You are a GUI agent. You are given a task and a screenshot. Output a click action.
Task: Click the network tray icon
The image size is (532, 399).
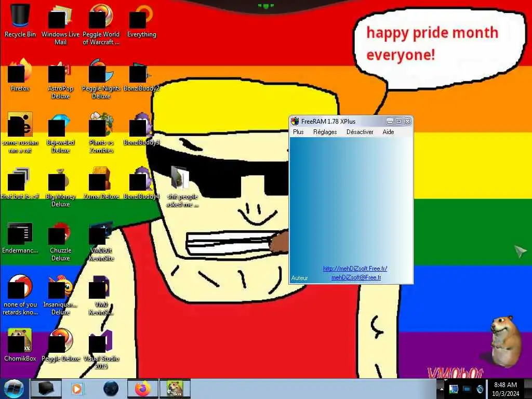[453, 389]
